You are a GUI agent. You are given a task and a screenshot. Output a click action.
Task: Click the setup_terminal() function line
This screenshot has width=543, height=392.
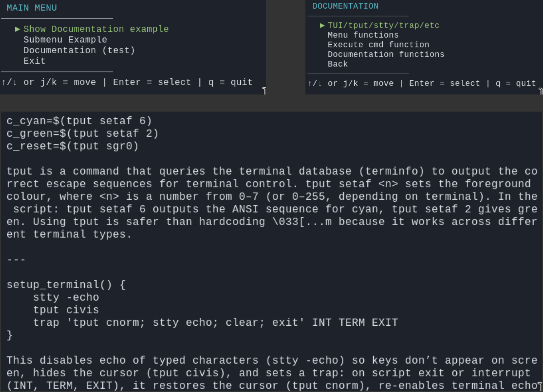pyautogui.click(x=66, y=285)
